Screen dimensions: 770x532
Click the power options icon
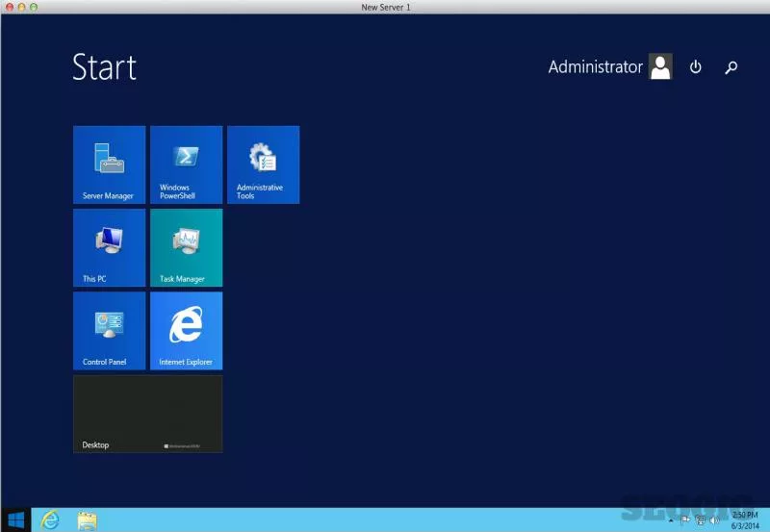coord(695,66)
